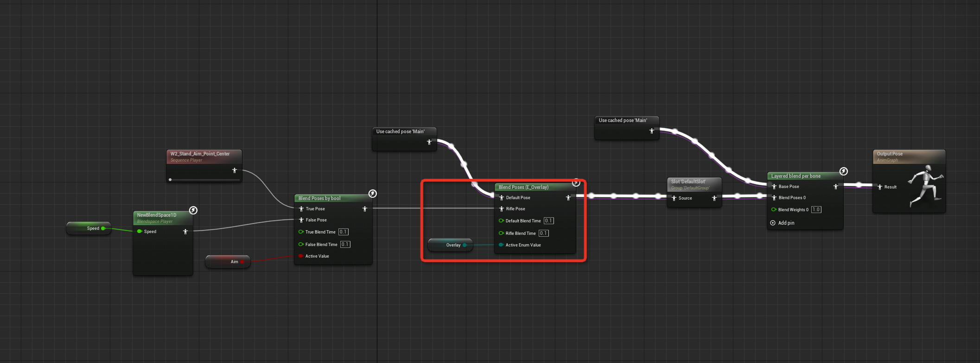
Task: Edit the Rifle Blend Time value field
Action: tap(543, 233)
